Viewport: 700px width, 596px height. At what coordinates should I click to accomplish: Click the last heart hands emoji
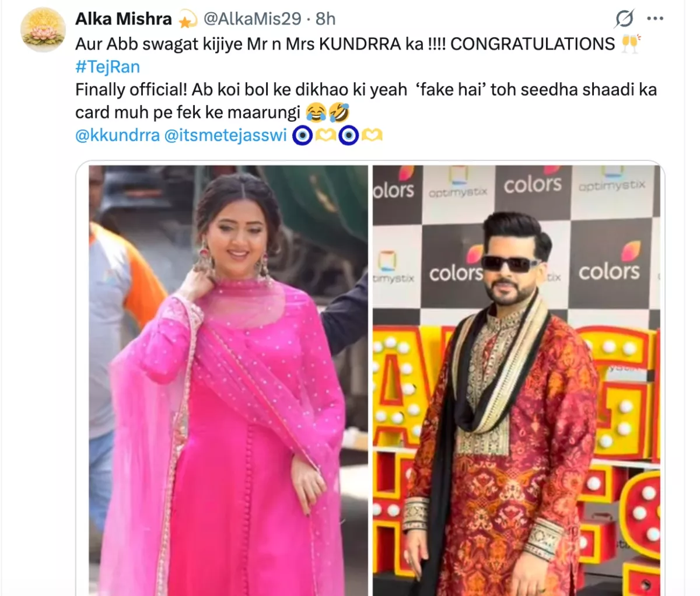coord(372,135)
